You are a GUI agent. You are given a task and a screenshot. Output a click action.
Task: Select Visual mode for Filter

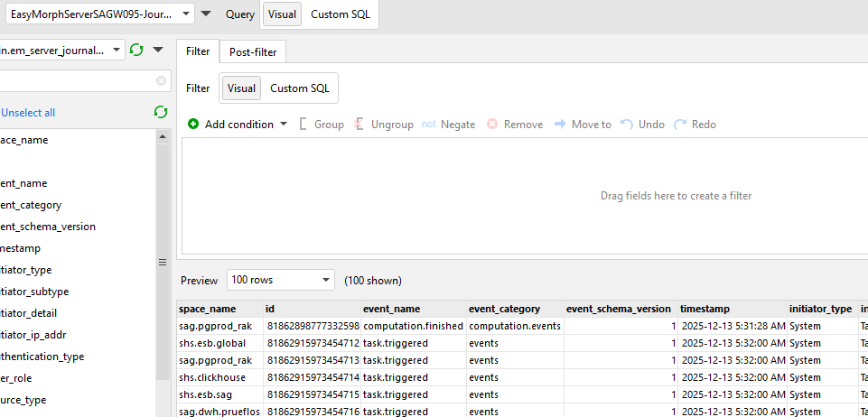[241, 88]
